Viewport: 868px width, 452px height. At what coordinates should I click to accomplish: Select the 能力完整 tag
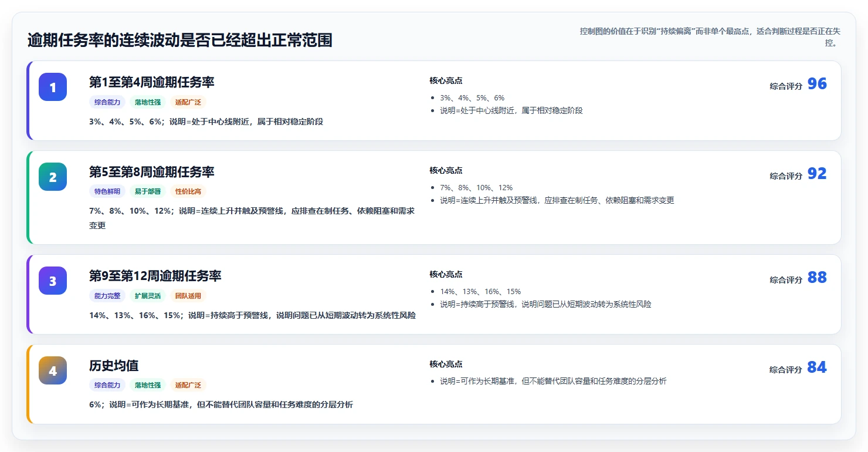click(x=107, y=296)
